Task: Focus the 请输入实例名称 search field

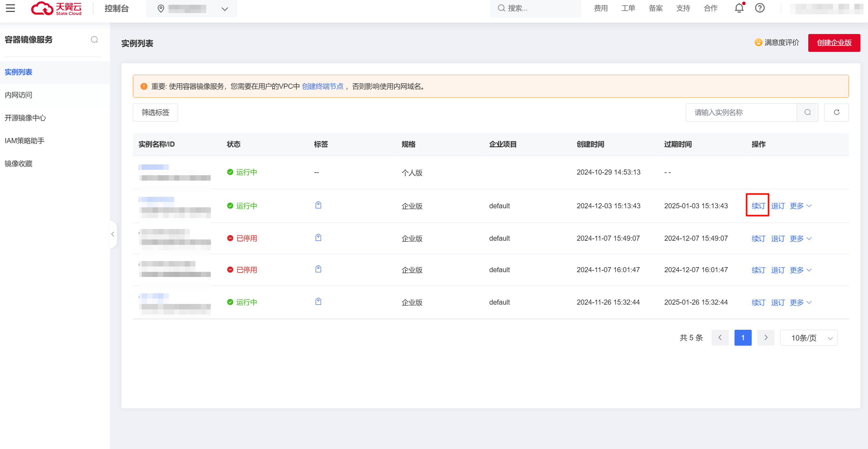Action: [741, 112]
